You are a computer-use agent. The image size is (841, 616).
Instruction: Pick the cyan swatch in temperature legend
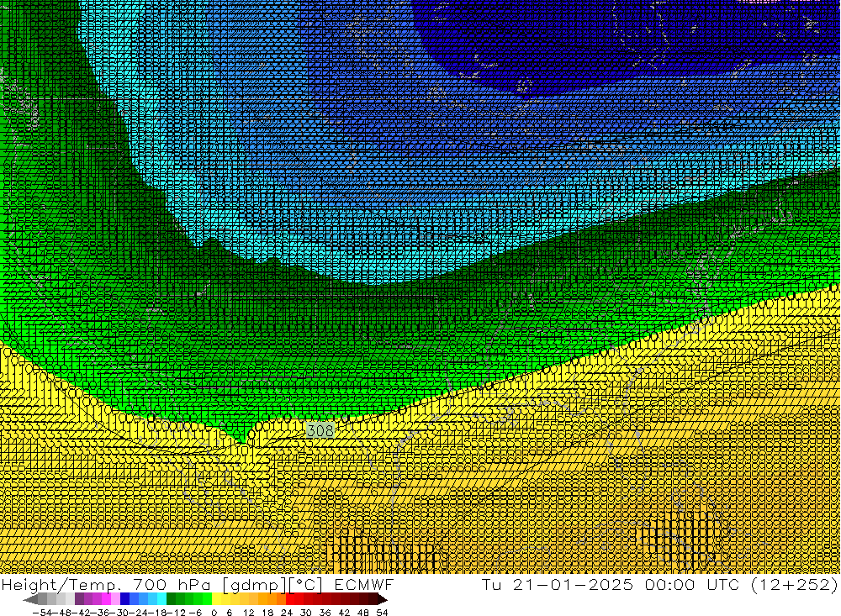coord(161,599)
